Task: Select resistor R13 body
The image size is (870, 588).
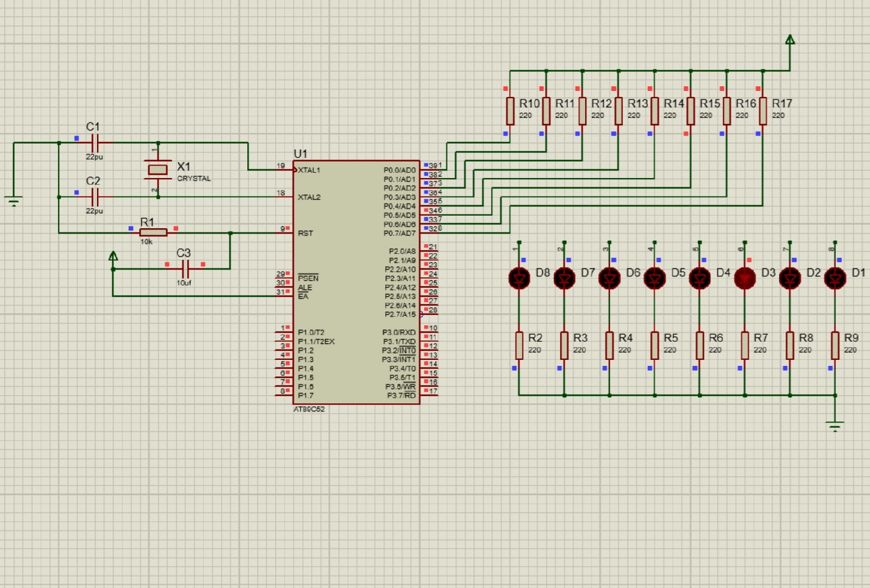Action: pos(618,111)
